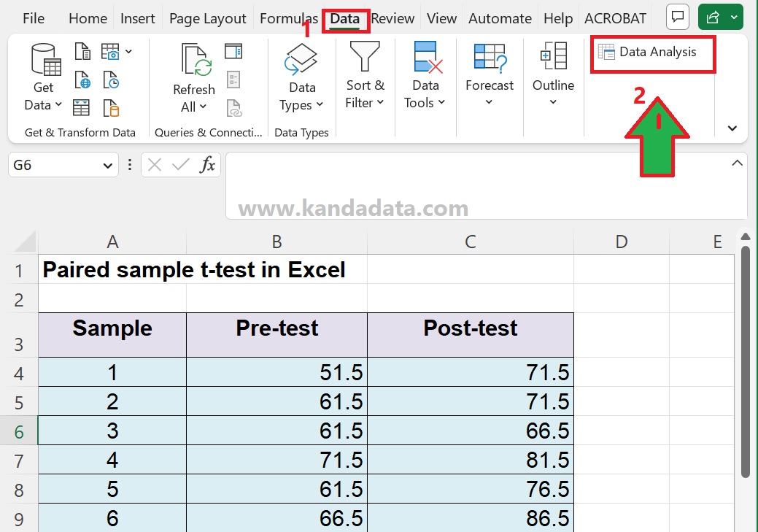The height and width of the screenshot is (532, 758).
Task: Select column C header
Action: click(x=471, y=242)
